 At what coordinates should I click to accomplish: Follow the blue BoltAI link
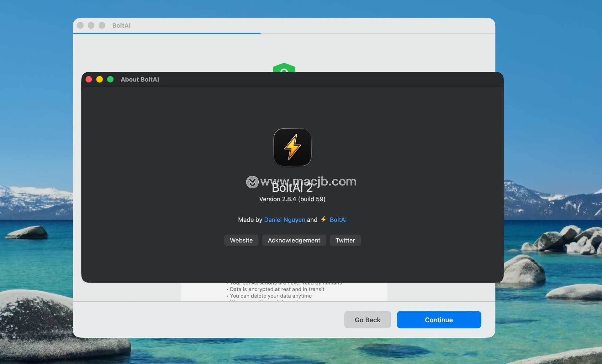pos(338,220)
